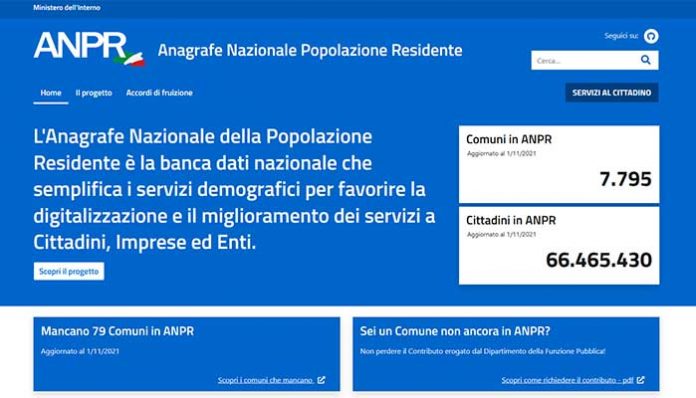
Task: Click the Scopri il progetto button
Action: (x=69, y=271)
